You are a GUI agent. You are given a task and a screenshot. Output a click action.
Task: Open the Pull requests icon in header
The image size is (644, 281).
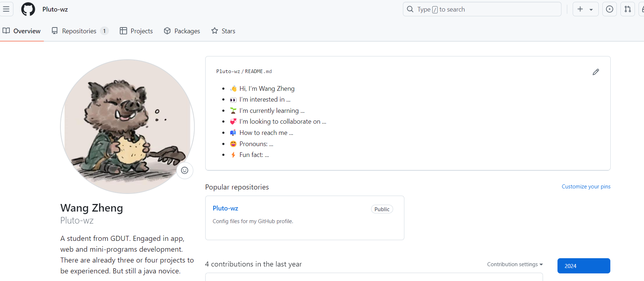[x=628, y=9]
